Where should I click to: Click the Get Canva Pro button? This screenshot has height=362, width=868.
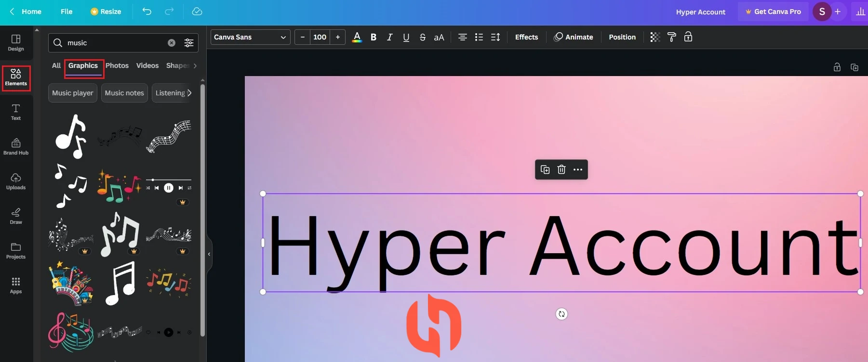(x=773, y=12)
